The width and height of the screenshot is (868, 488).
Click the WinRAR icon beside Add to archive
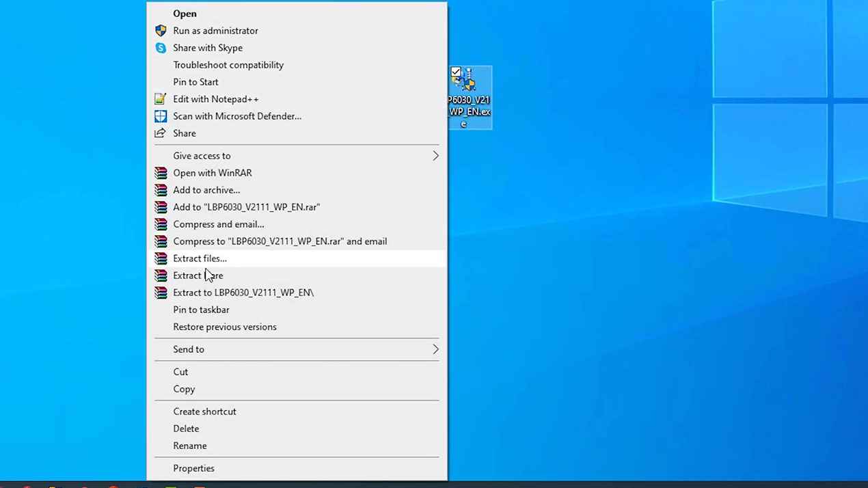click(x=161, y=190)
